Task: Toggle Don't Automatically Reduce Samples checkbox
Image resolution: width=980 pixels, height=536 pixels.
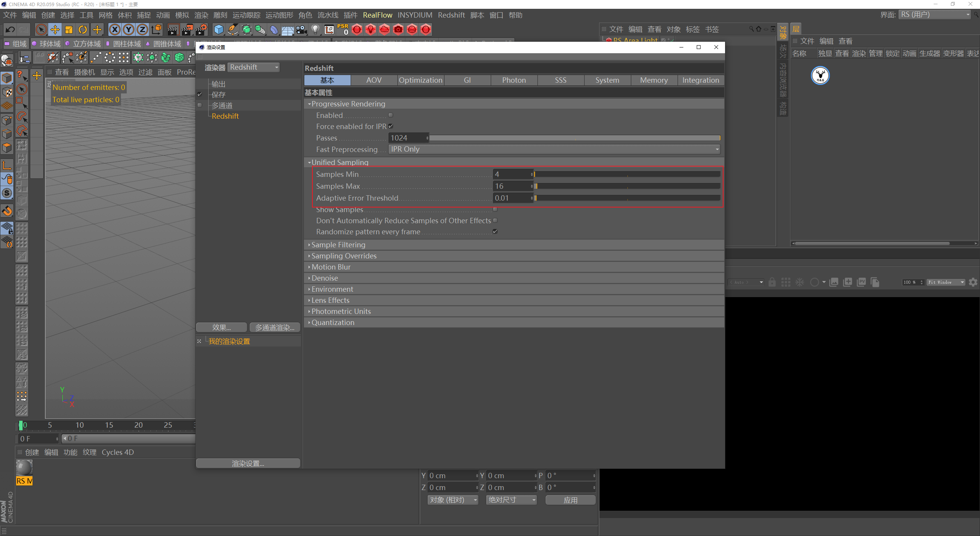Action: point(495,221)
